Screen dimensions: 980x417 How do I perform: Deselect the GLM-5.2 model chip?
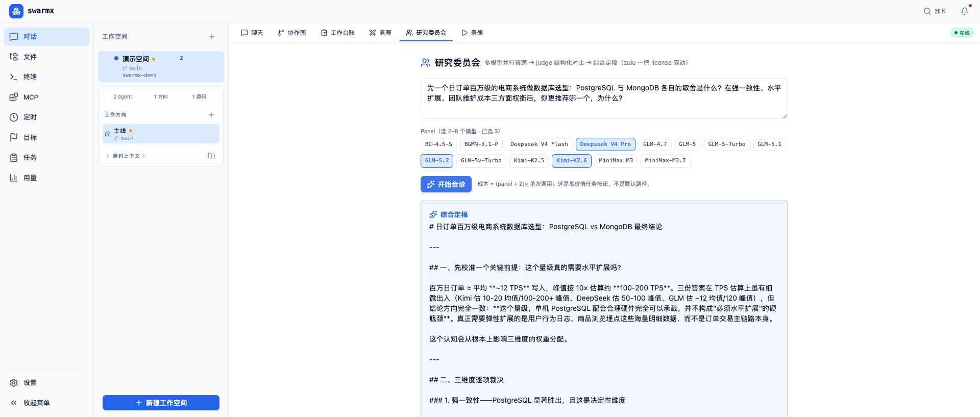point(437,161)
